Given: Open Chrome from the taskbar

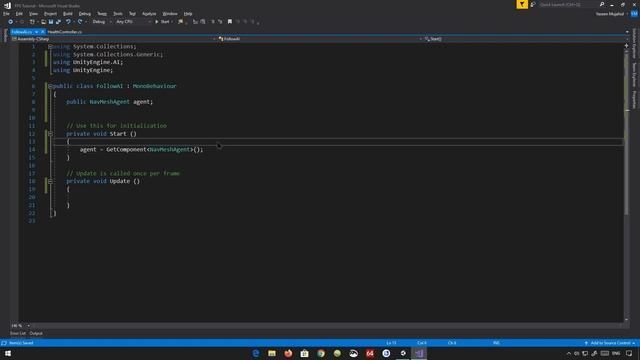Looking at the screenshot, I should (321, 353).
